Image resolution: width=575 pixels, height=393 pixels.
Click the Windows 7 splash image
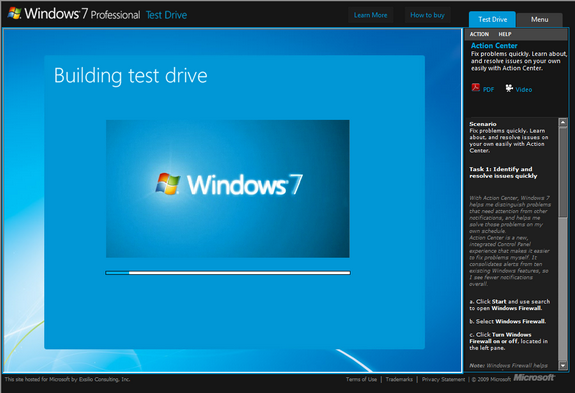[228, 189]
